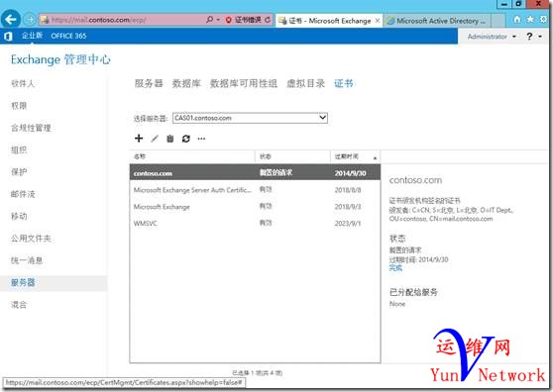This screenshot has height=392, width=553.
Task: Click the mail.contoso.com address bar
Action: tap(122, 20)
